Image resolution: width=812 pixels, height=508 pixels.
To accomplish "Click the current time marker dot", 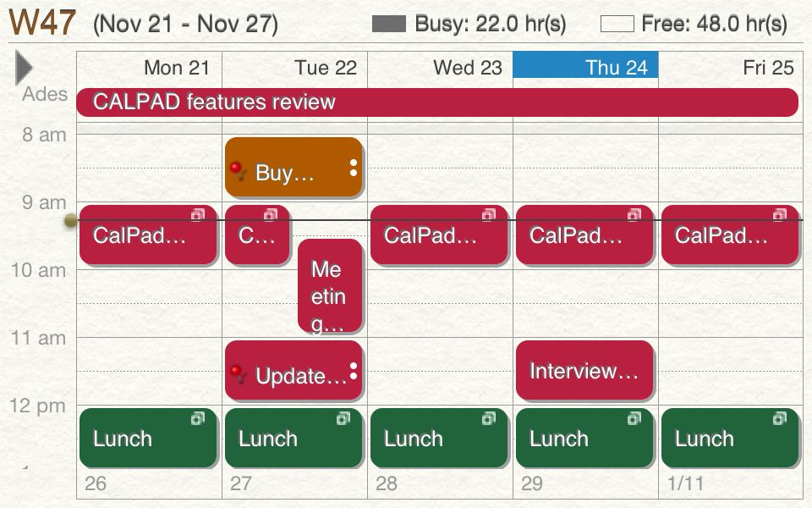I will click(x=70, y=221).
